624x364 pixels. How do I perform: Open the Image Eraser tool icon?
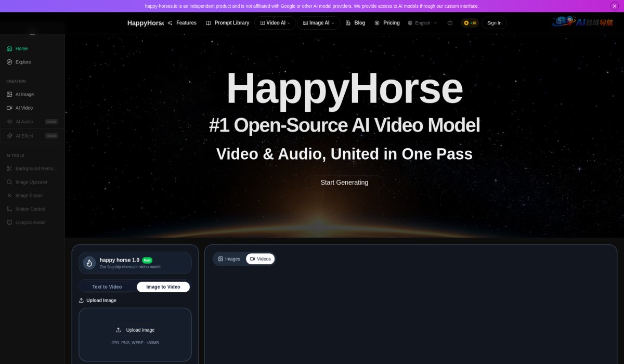9,196
